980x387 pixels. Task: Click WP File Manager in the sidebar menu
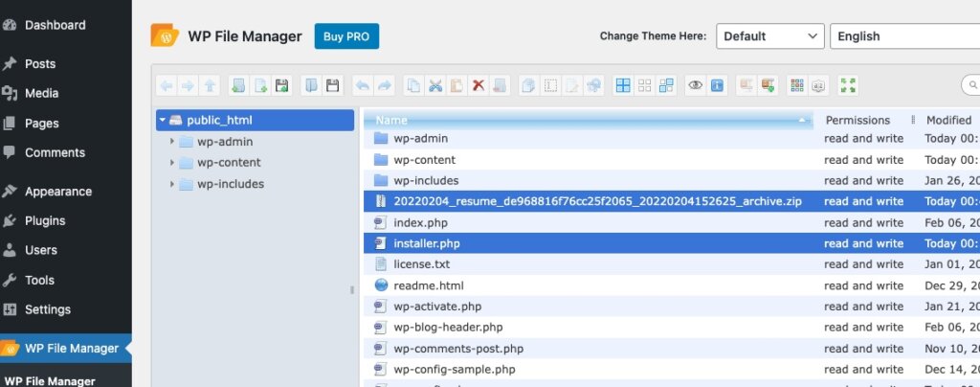66,349
